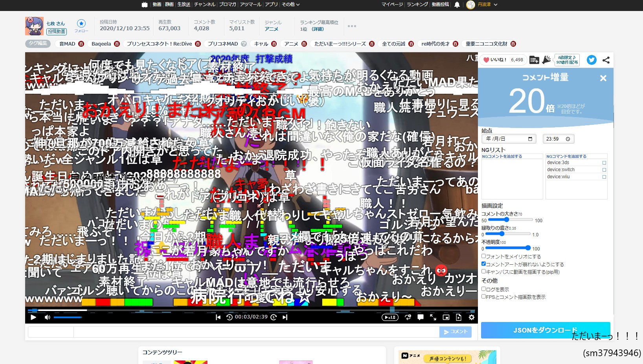This screenshot has width=643, height=364.
Task: Click NGコメントを追加する link
Action: (x=502, y=156)
